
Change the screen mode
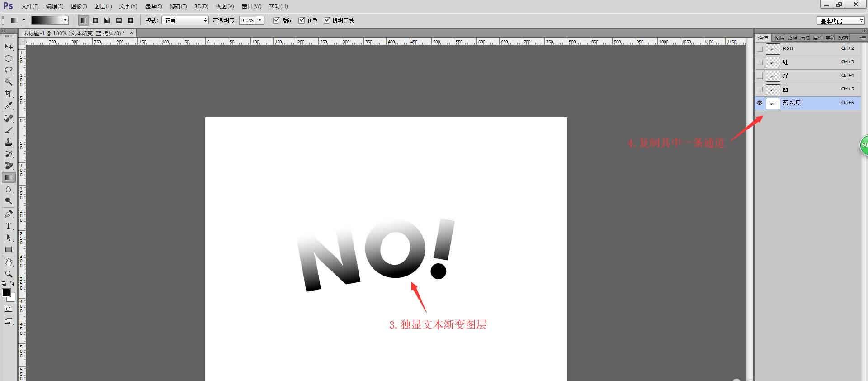(9, 321)
